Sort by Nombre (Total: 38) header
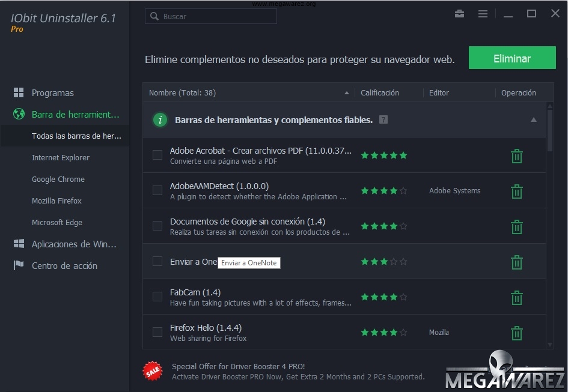568x392 pixels. pyautogui.click(x=182, y=92)
